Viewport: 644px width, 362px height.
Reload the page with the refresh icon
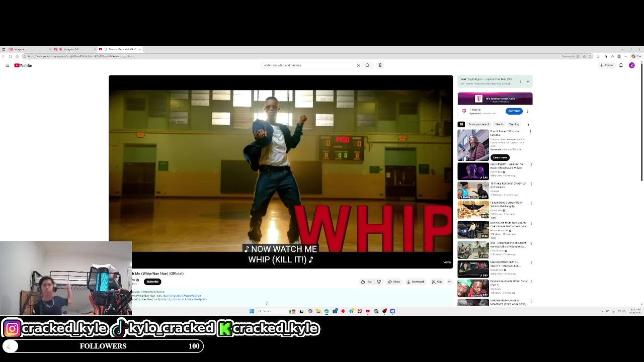click(x=10, y=56)
